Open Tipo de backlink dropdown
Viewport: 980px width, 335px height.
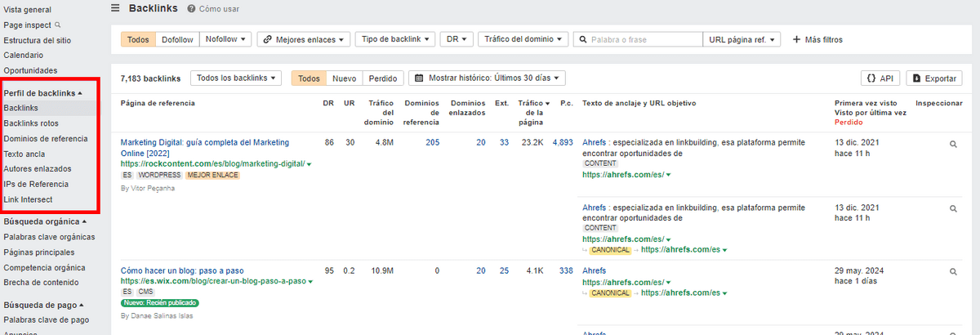click(394, 39)
